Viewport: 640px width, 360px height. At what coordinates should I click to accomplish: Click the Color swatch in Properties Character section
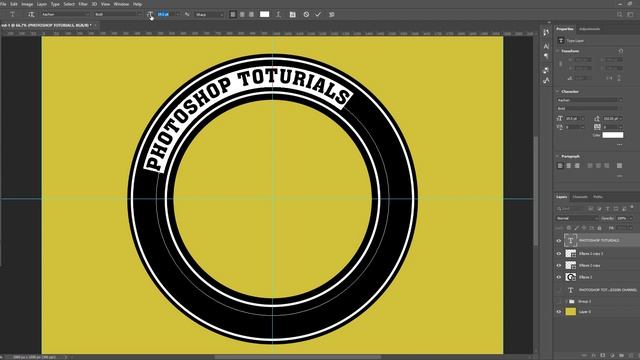coord(613,135)
